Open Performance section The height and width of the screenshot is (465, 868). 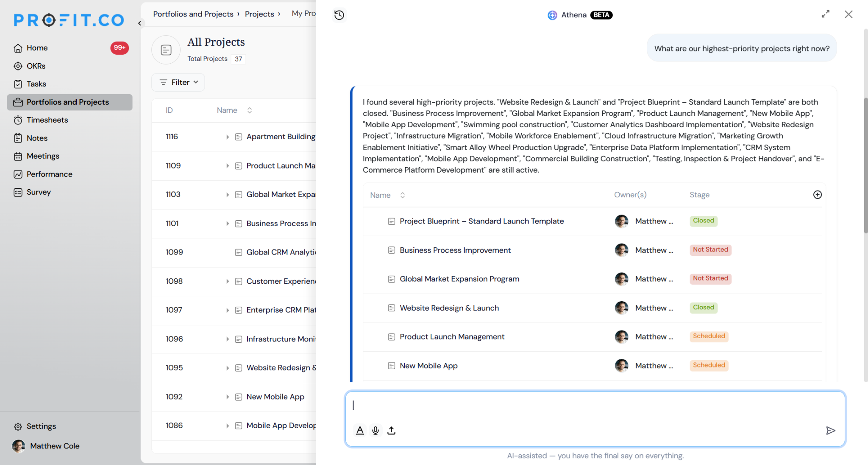tap(49, 174)
